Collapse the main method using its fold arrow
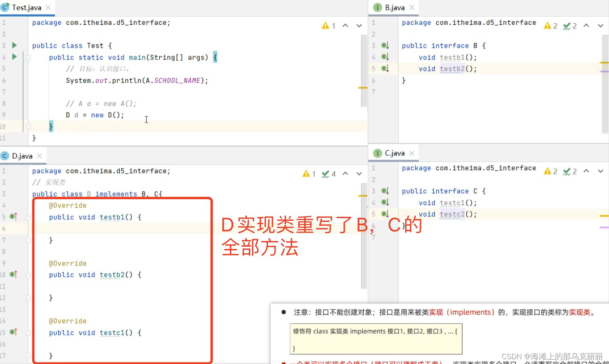 pos(28,57)
